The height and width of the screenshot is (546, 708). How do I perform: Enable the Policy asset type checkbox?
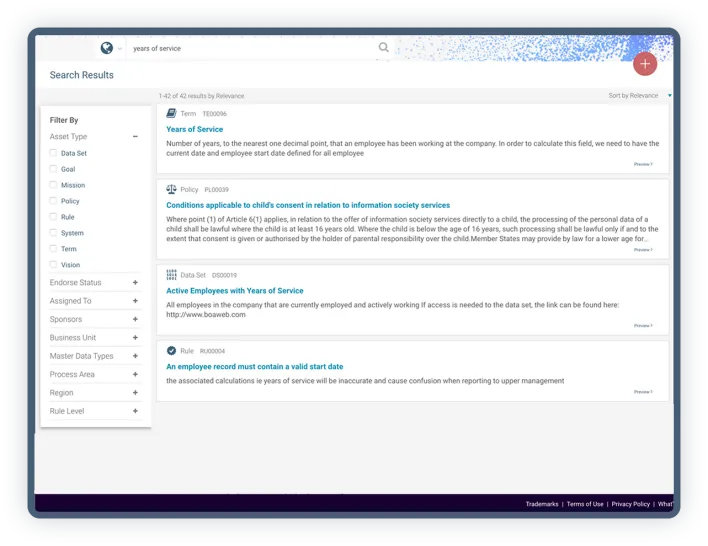53,201
